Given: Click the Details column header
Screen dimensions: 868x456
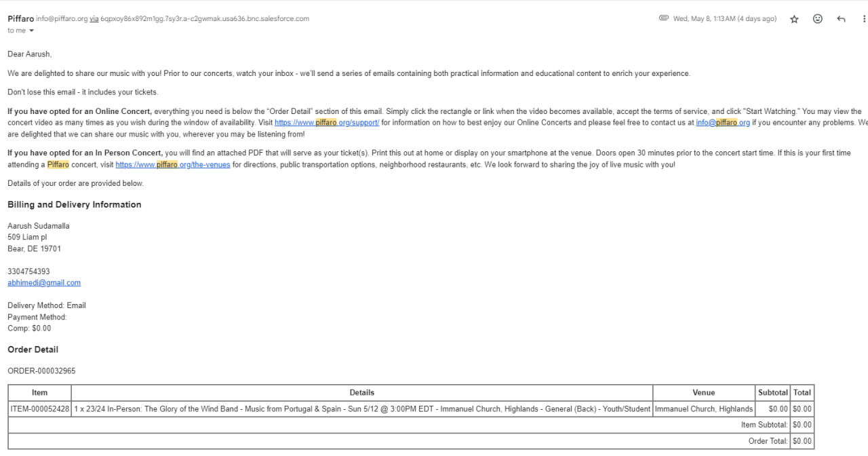Looking at the screenshot, I should (362, 393).
